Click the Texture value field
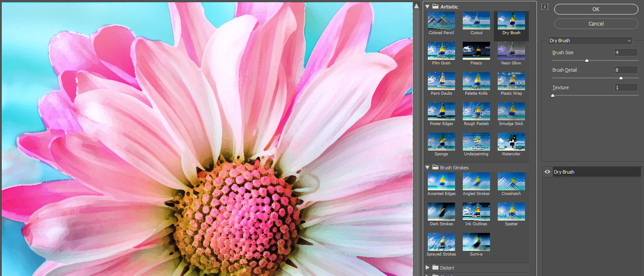 pyautogui.click(x=626, y=87)
